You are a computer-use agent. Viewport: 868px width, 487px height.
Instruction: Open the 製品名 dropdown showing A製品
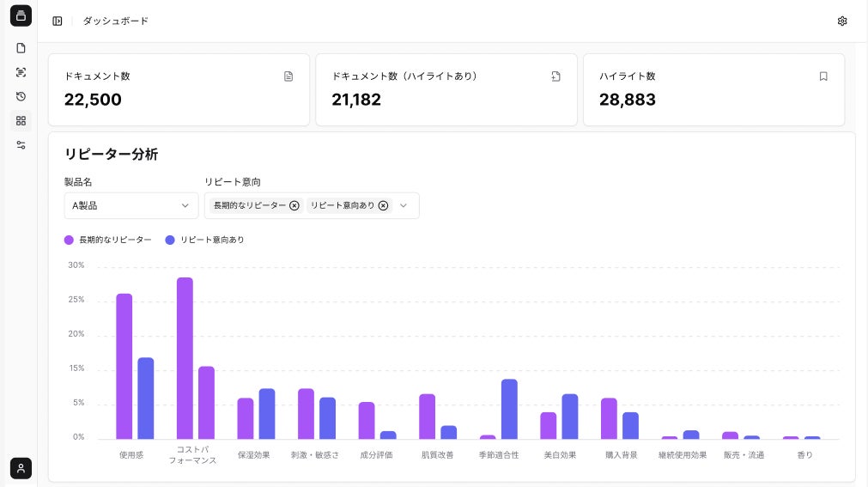click(131, 205)
